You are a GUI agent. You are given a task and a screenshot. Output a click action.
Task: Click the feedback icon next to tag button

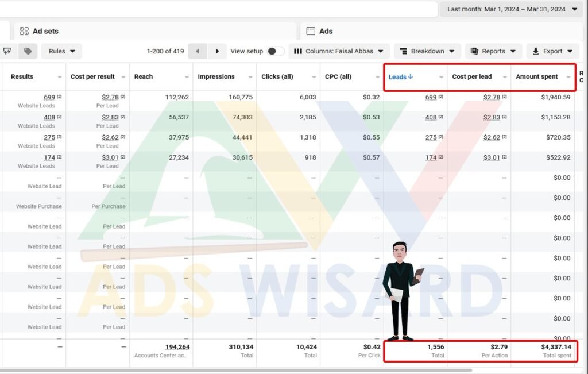(7, 51)
